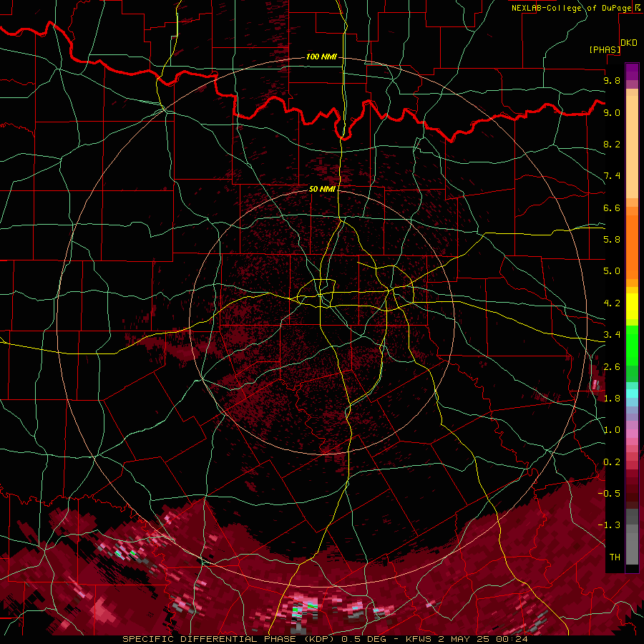Click the "NEXLAB-College of DuPage" credit text

tap(571, 8)
